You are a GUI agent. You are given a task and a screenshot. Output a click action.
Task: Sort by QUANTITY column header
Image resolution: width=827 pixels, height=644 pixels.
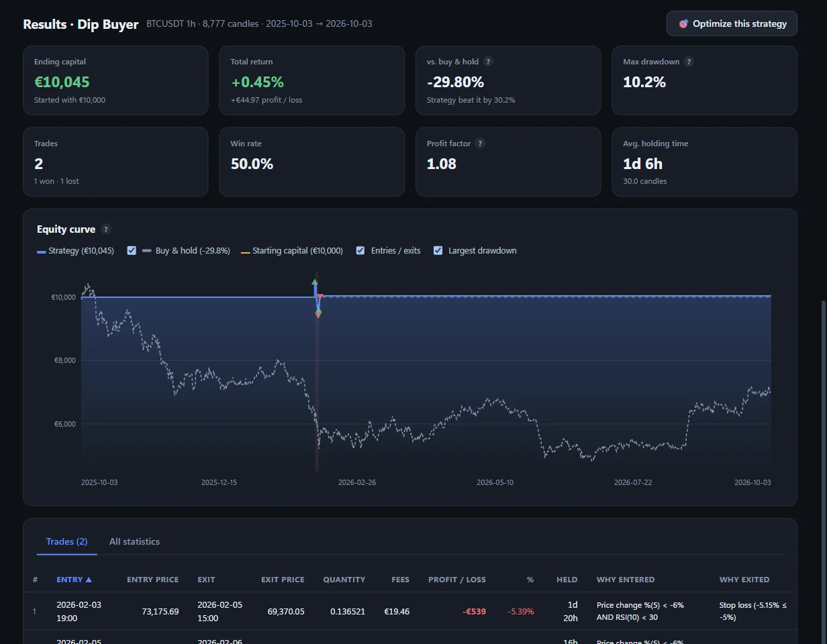[344, 580]
